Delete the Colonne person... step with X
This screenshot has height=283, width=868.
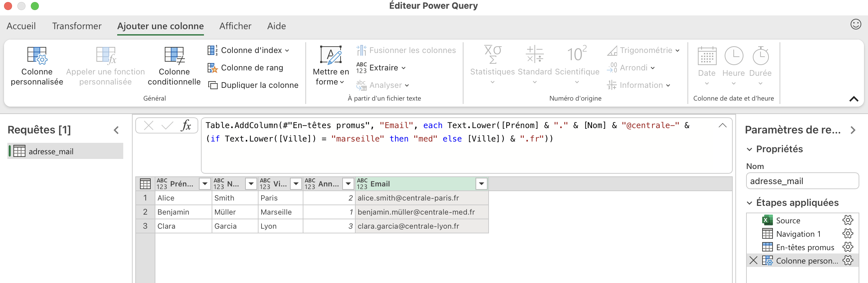(753, 261)
